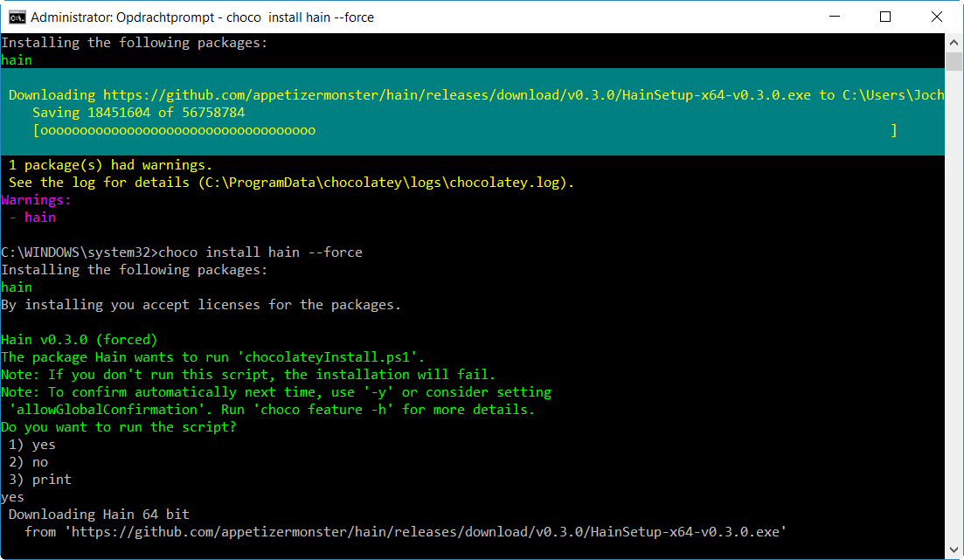Click the scrollbar up arrow
Image resolution: width=964 pixels, height=560 pixels.
(954, 43)
